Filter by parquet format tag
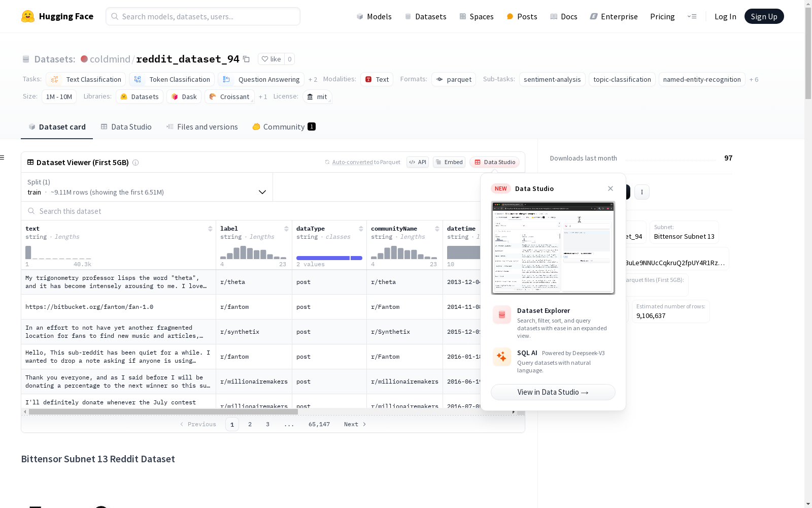This screenshot has height=508, width=812. (x=454, y=79)
